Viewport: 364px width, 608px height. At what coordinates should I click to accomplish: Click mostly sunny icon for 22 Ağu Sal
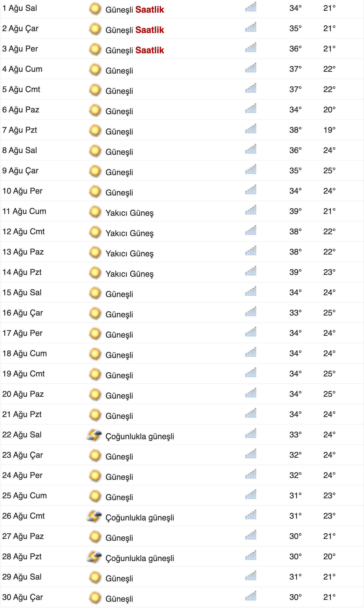94,435
